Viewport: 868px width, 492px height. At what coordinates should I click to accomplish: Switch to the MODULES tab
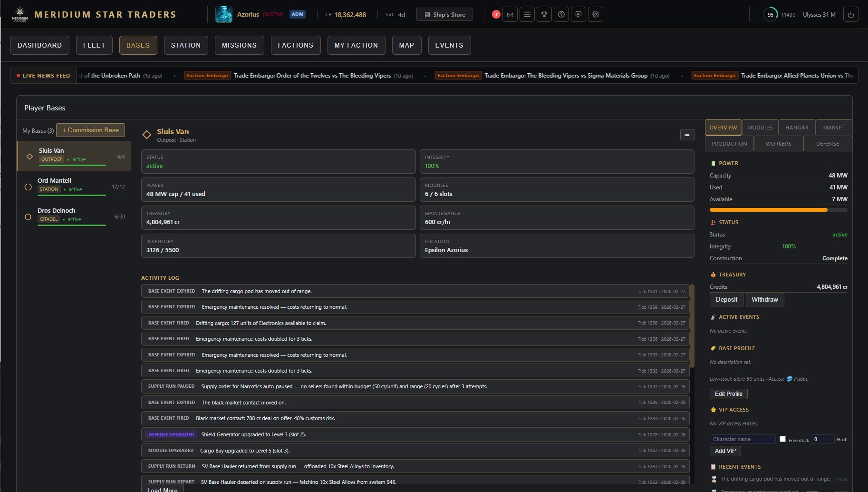[760, 127]
